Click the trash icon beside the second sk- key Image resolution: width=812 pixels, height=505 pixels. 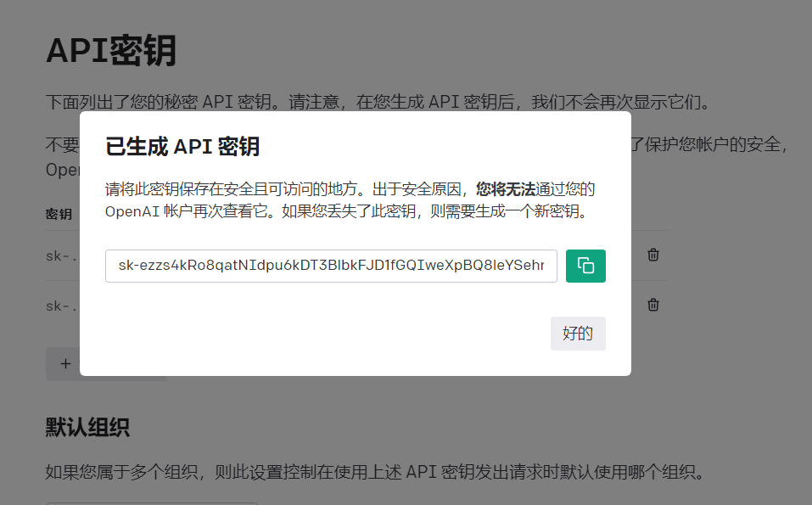click(x=652, y=304)
